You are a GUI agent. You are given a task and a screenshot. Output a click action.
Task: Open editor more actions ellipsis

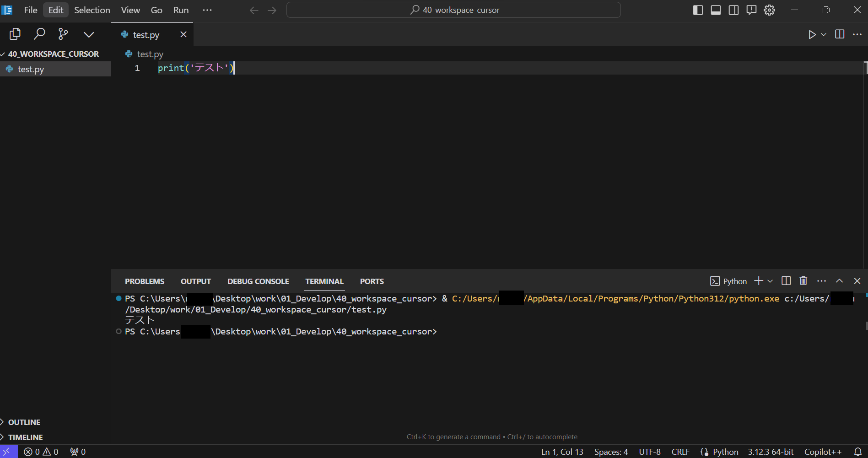(x=857, y=34)
